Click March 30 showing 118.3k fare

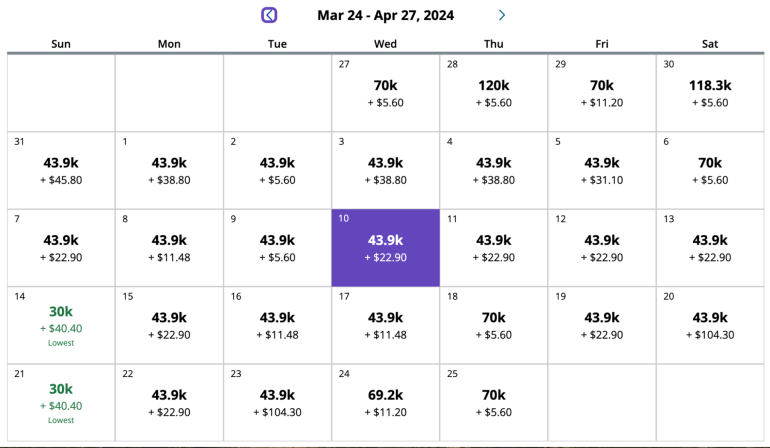pyautogui.click(x=710, y=93)
